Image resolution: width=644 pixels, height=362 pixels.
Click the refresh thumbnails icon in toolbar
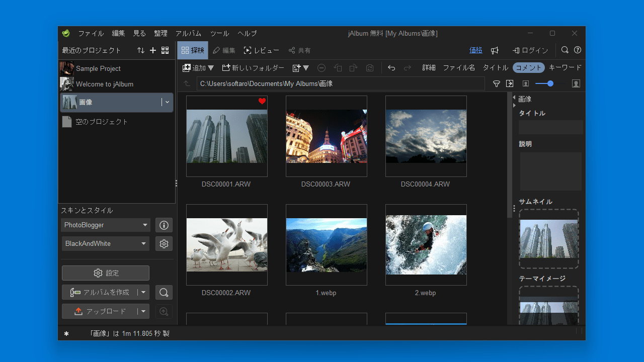point(370,68)
